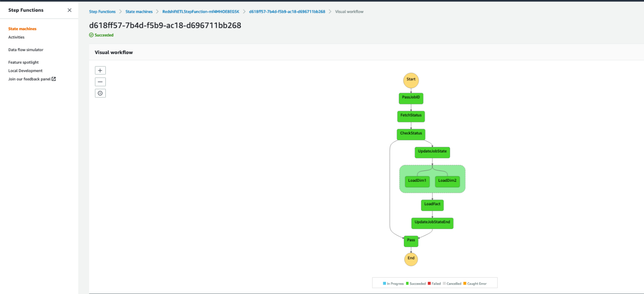This screenshot has height=294, width=644.
Task: Open Local Development in sidebar
Action: point(25,71)
